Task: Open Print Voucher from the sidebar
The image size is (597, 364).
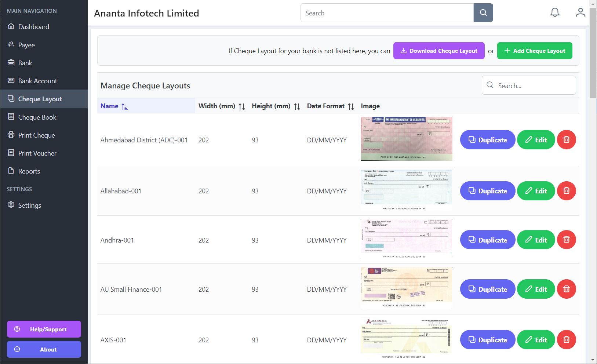Action: pos(44,153)
